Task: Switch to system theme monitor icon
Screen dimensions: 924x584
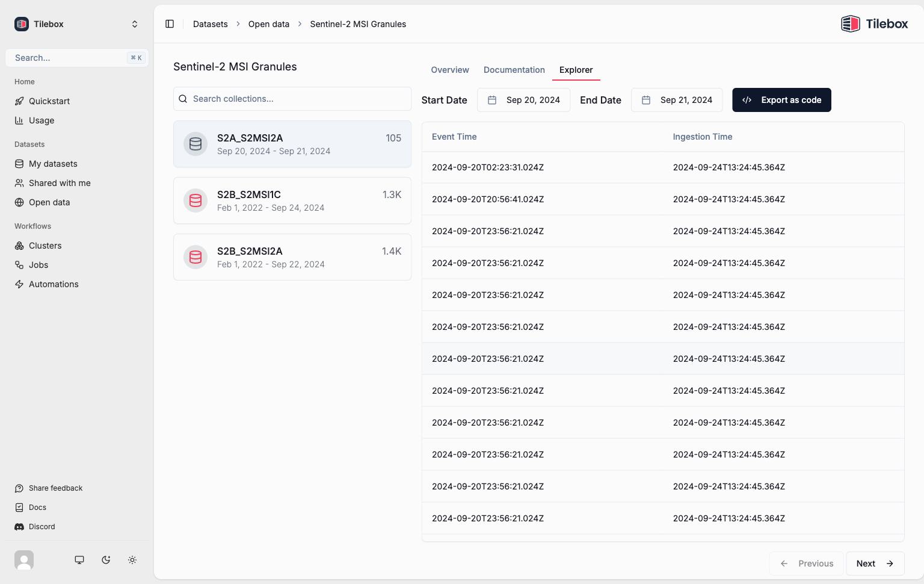Action: (x=79, y=560)
